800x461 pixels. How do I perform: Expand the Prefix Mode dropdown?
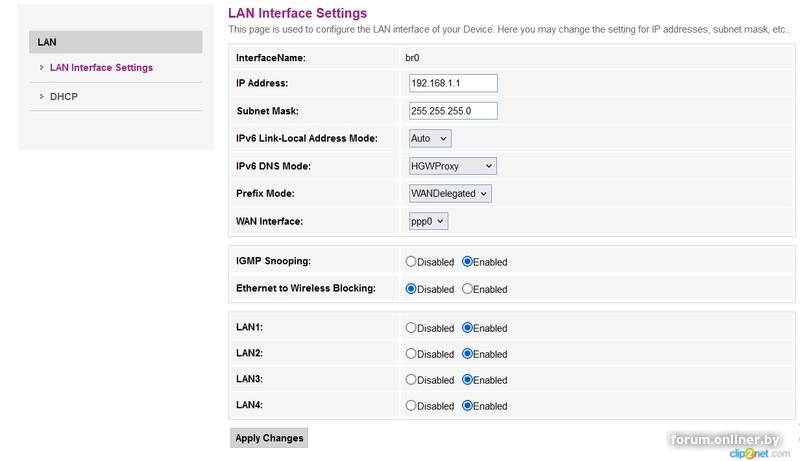[x=450, y=193]
